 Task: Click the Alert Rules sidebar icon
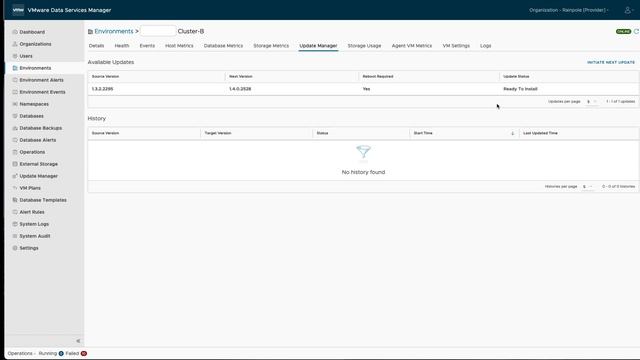[15, 212]
